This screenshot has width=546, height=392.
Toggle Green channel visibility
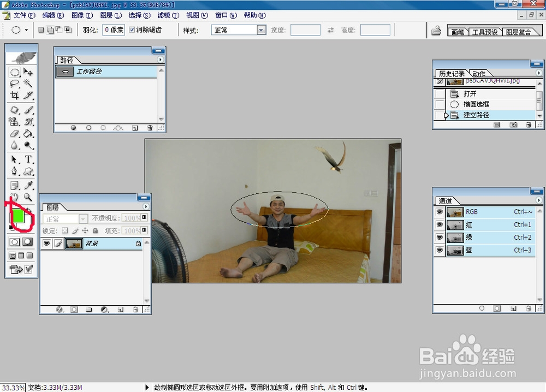point(440,237)
